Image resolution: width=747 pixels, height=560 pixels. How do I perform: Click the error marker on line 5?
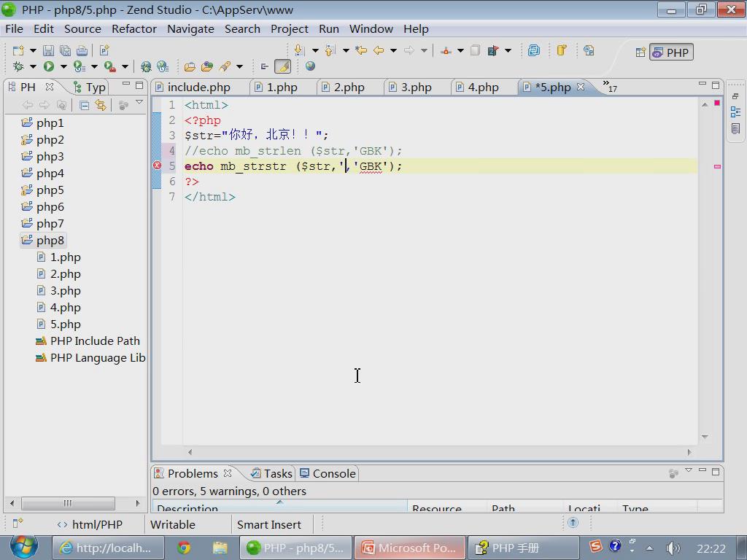(x=157, y=166)
